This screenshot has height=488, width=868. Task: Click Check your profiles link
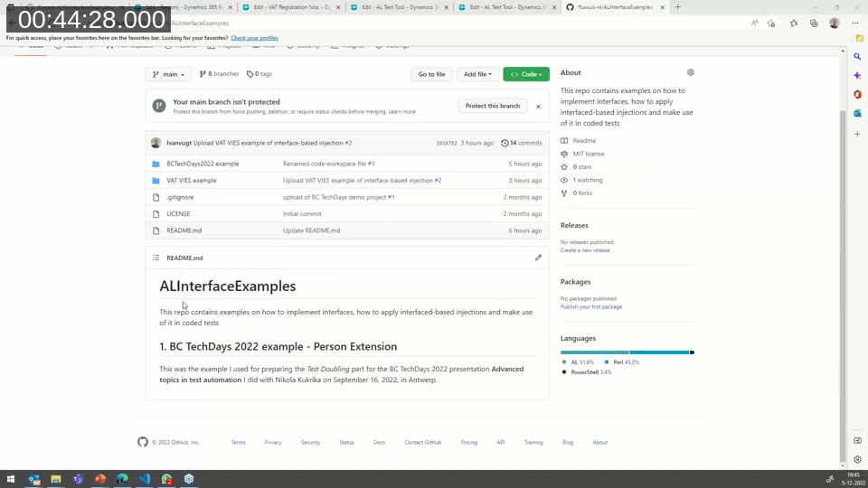click(x=255, y=38)
